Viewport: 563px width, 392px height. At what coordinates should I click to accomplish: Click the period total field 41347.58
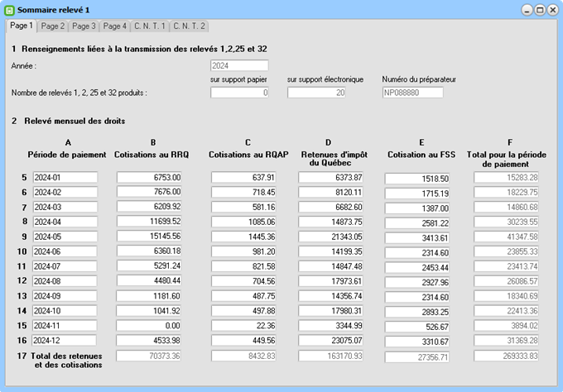coord(506,237)
